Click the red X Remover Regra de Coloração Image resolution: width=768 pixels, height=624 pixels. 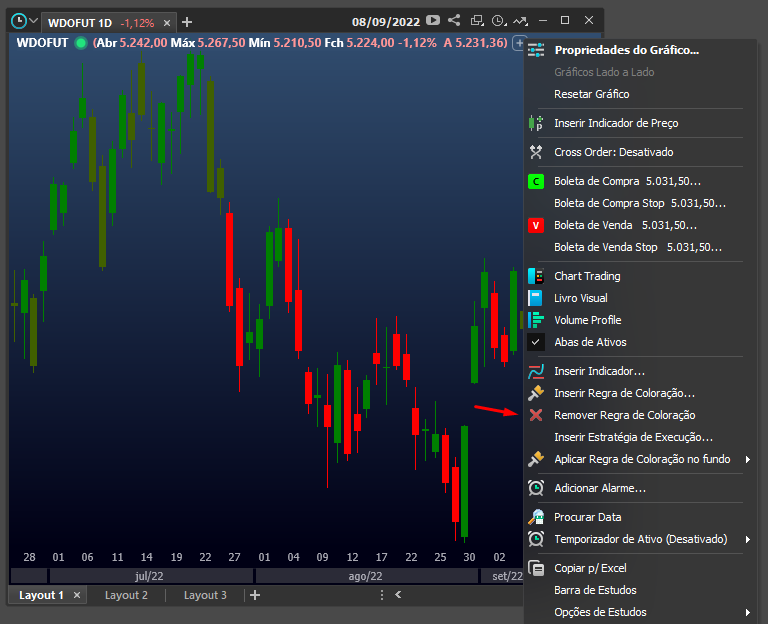pos(536,415)
